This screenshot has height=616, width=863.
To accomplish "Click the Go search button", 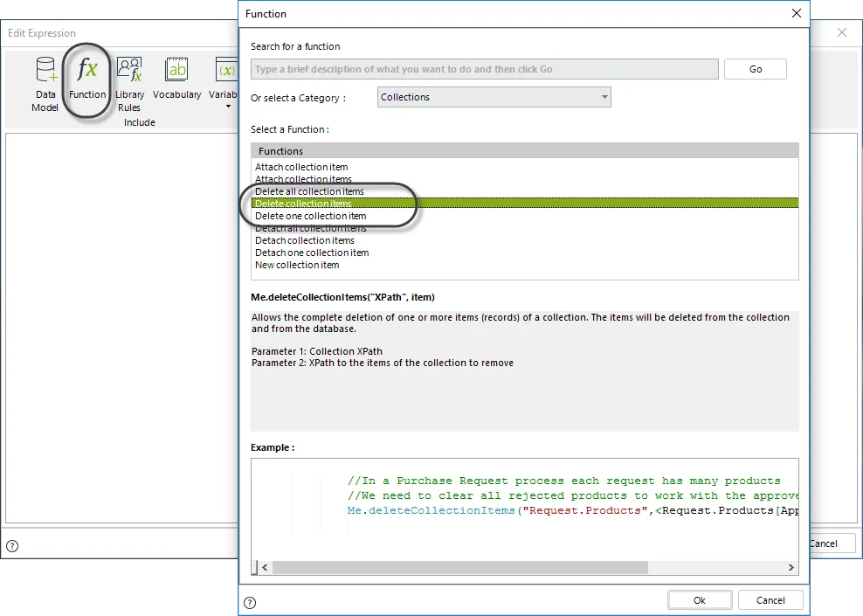I will pos(755,69).
